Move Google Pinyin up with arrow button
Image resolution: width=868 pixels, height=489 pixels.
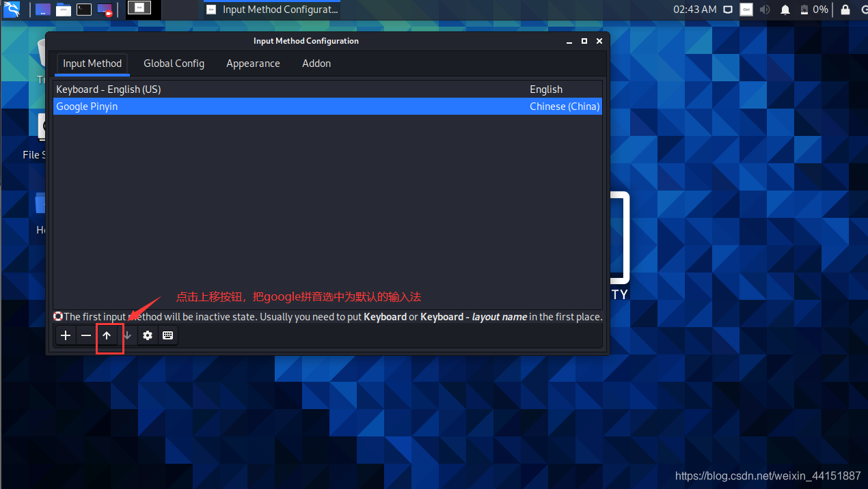point(107,335)
